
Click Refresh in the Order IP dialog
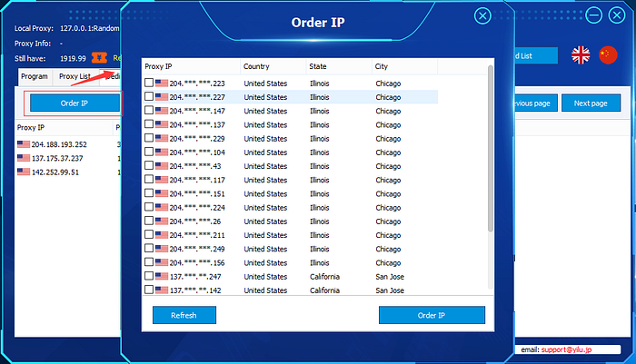[184, 315]
